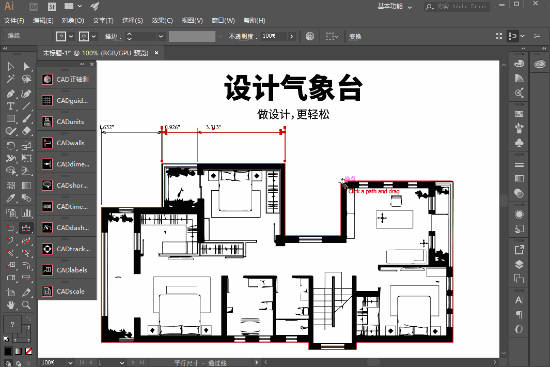Open the Type(T) menu
550x367 pixels.
coord(103,21)
